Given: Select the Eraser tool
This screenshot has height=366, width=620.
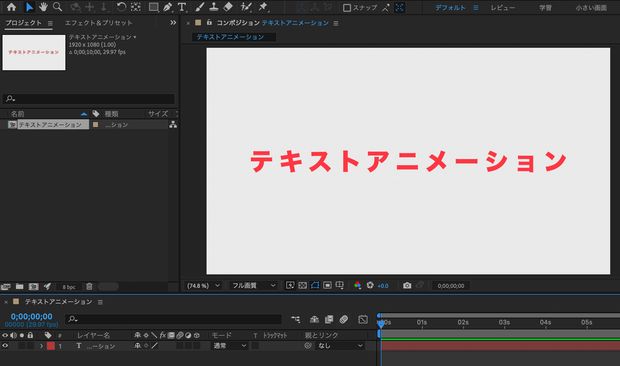Looking at the screenshot, I should coord(228,7).
